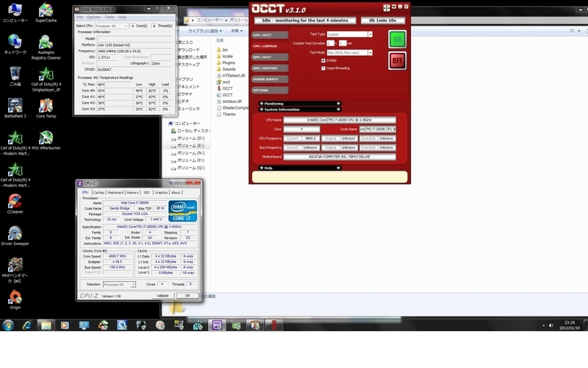Open the Tools menu in Core Temp
Viewport: 588px width, 368px height.
coord(109,17)
